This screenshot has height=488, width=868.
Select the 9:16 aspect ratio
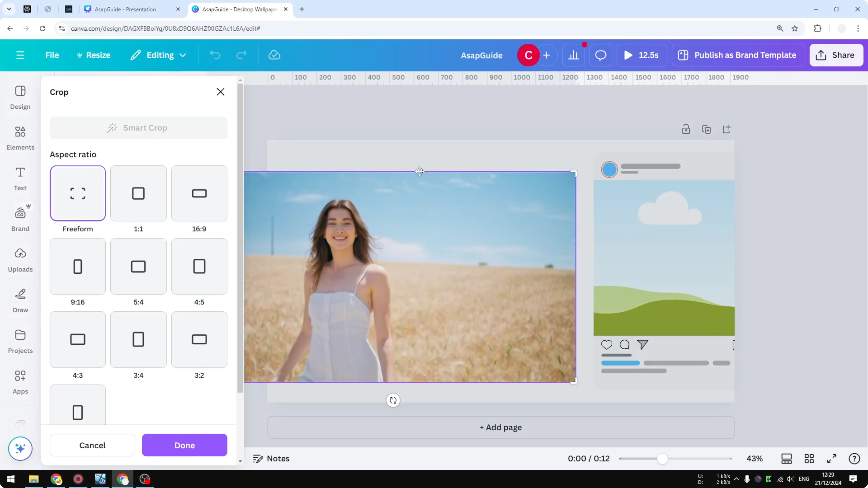coord(78,266)
